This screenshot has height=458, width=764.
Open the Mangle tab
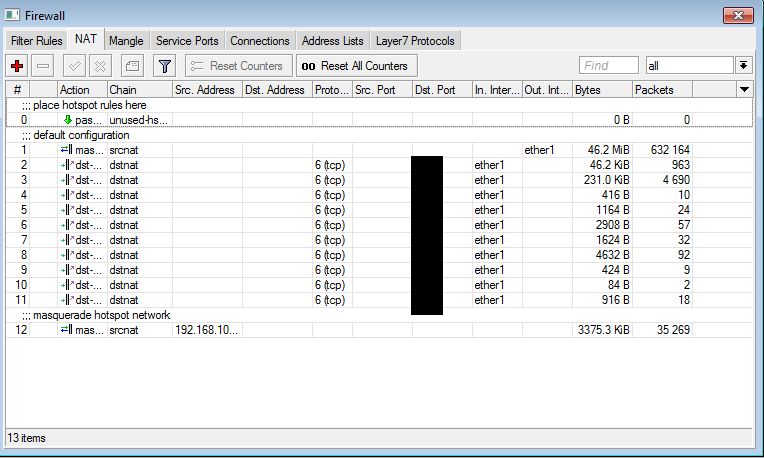[126, 41]
